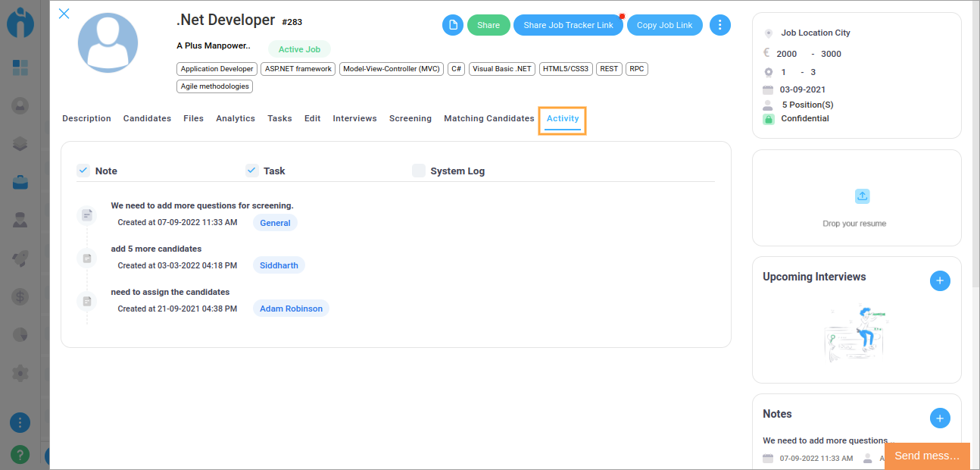Switch to the Candidates tab
The width and height of the screenshot is (980, 470).
pyautogui.click(x=147, y=118)
